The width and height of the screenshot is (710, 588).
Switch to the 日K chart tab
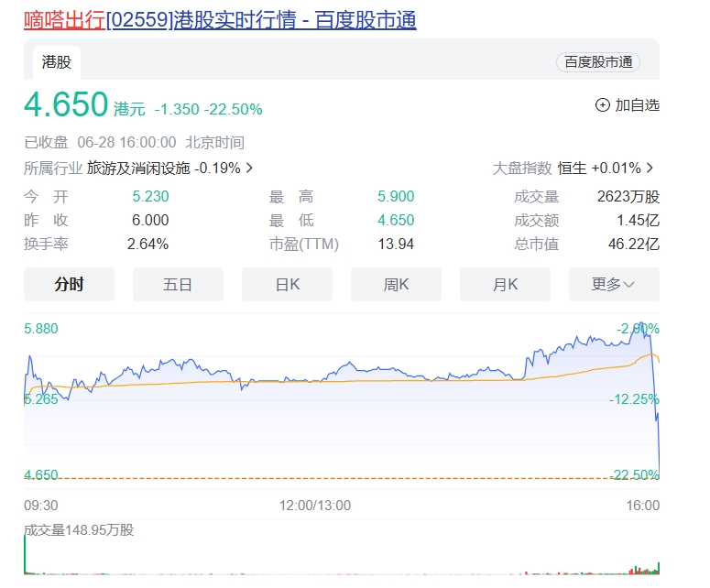click(x=287, y=284)
